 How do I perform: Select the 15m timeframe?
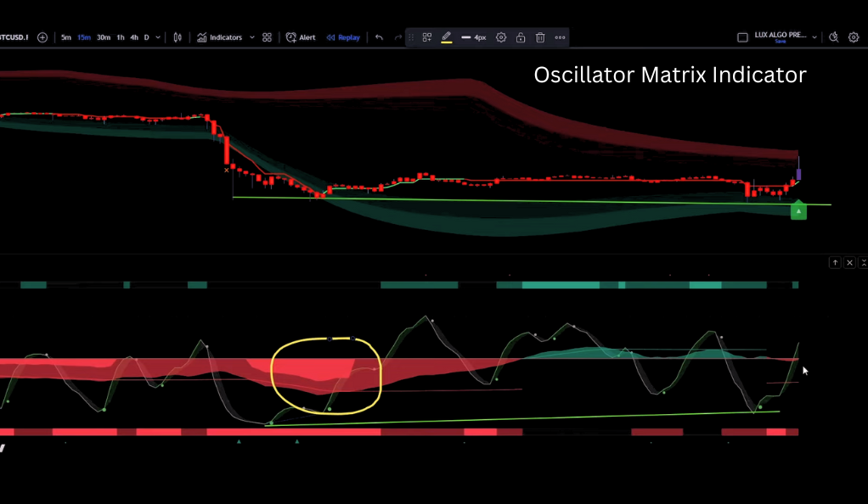tap(84, 37)
